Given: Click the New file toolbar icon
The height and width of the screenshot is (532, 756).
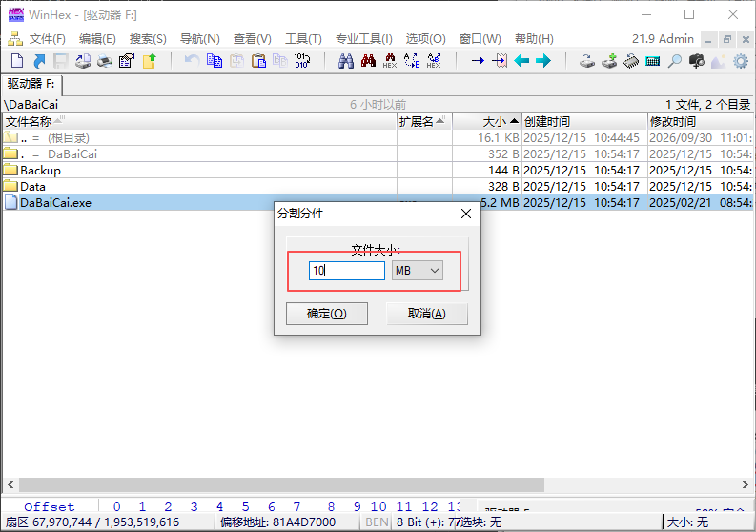Looking at the screenshot, I should click(17, 61).
